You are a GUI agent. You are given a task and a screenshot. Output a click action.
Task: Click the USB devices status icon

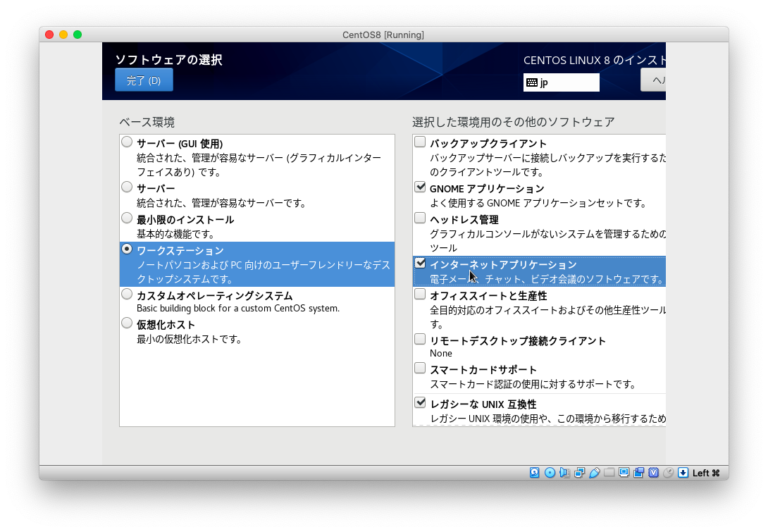click(x=595, y=473)
